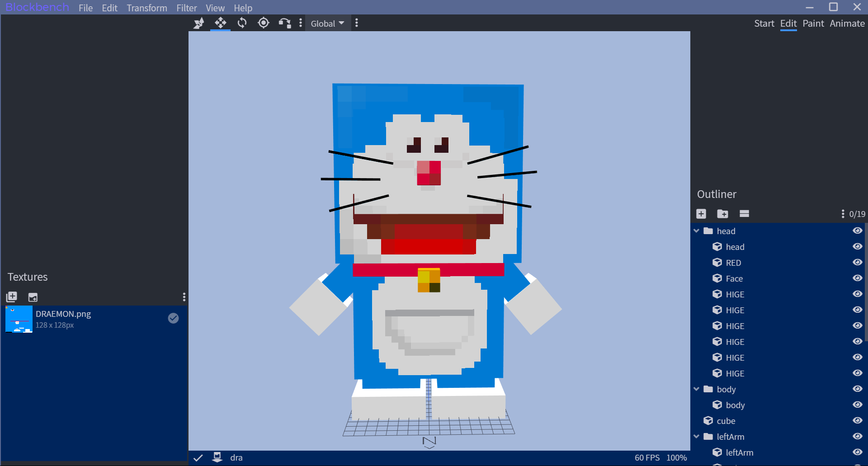Click the 100% zoom indicator
868x466 pixels.
(x=676, y=458)
